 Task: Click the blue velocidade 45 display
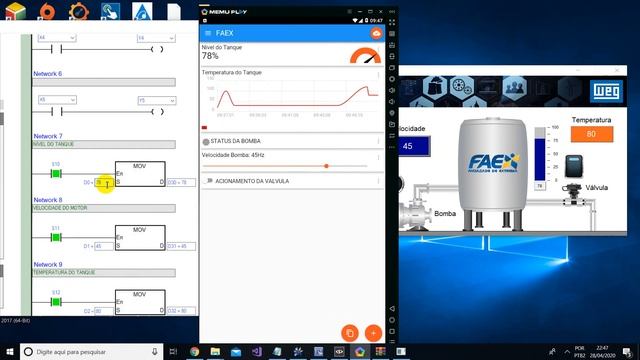pyautogui.click(x=414, y=146)
